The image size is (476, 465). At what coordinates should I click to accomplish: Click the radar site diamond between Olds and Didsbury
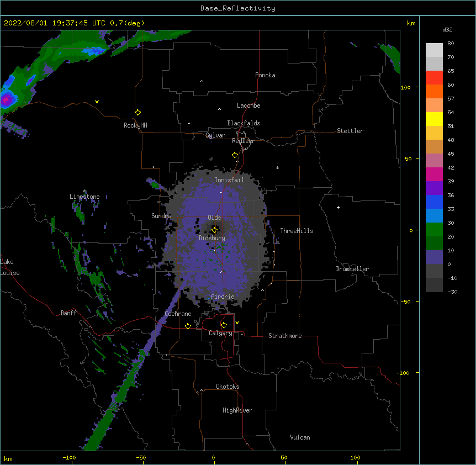point(214,230)
